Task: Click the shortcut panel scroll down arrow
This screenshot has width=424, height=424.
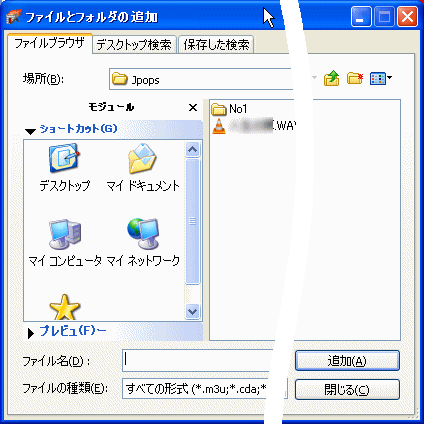Action: tap(193, 311)
